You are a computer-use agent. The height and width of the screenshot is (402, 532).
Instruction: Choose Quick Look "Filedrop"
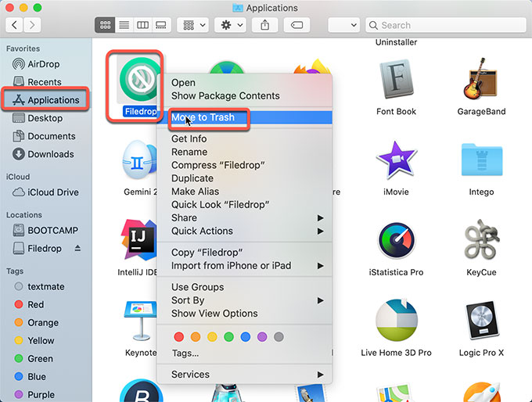tap(244, 205)
